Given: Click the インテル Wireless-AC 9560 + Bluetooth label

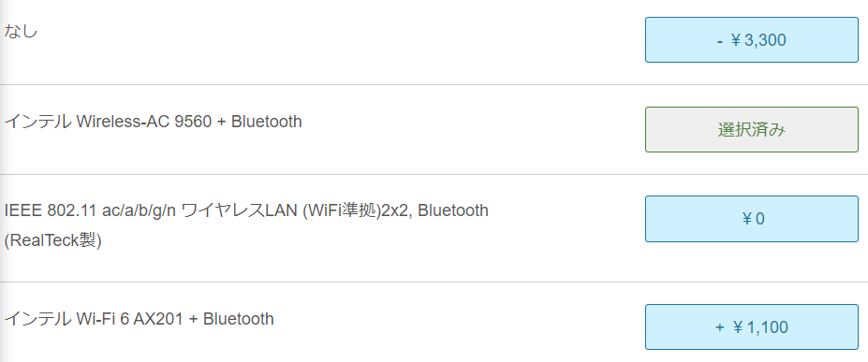Looking at the screenshot, I should (154, 121).
